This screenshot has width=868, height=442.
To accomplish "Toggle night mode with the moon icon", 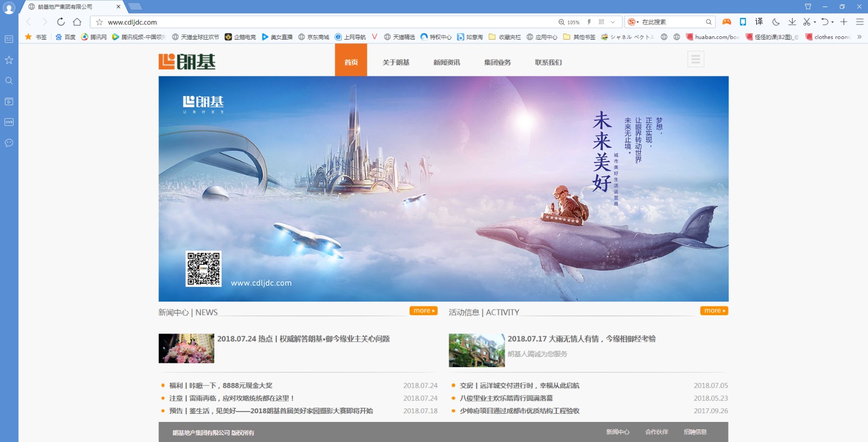I will (776, 22).
